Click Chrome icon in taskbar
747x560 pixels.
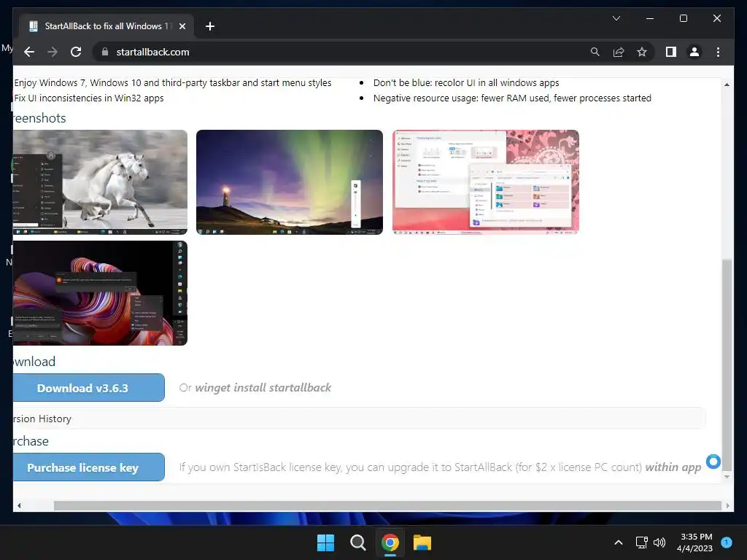pyautogui.click(x=390, y=542)
